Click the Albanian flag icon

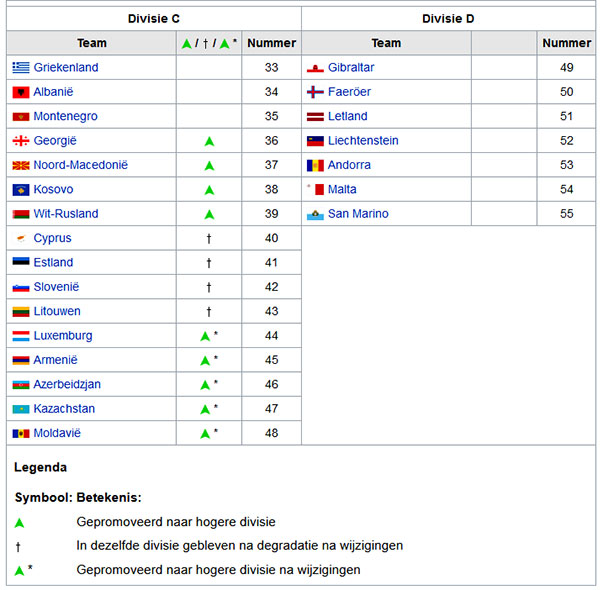(21, 92)
